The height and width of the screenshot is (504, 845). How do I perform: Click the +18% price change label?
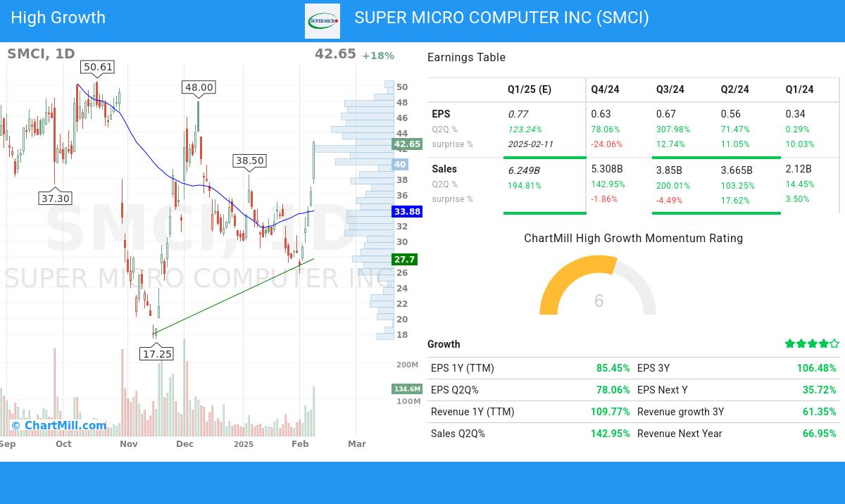click(x=378, y=56)
